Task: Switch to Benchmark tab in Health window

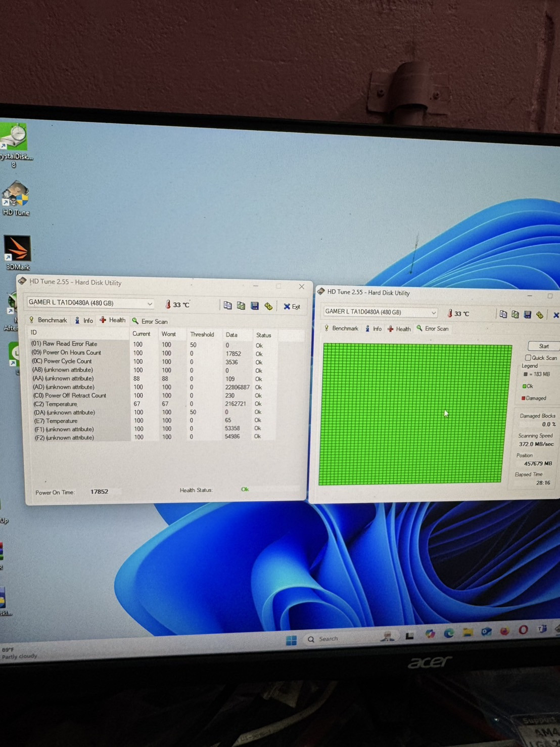Action: 48,320
